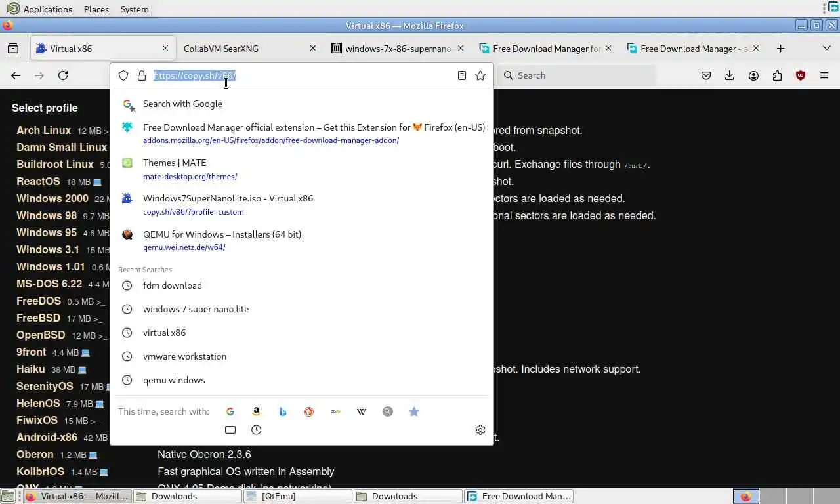Screen dimensions: 840x504
Task: Search bookmarks using the star icon
Action: (414, 411)
